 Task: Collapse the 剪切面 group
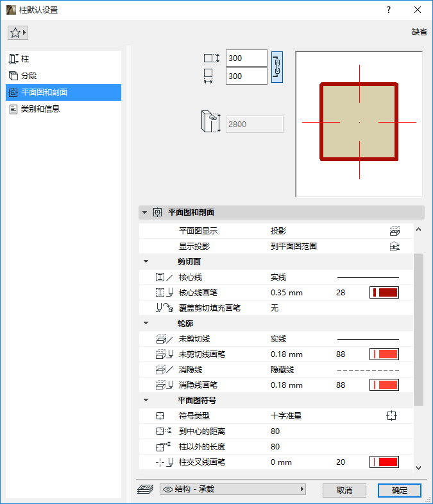(x=146, y=261)
